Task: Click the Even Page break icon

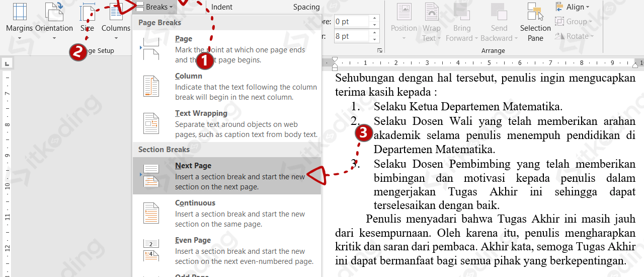Action: 151,250
